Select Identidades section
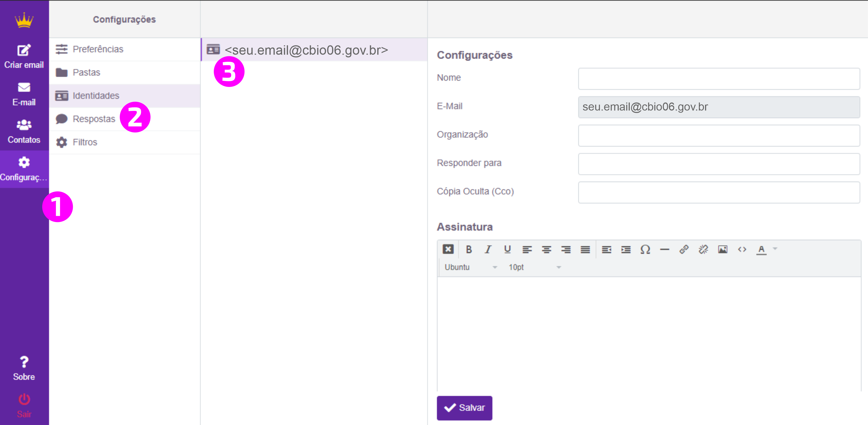This screenshot has width=868, height=425. pyautogui.click(x=125, y=96)
